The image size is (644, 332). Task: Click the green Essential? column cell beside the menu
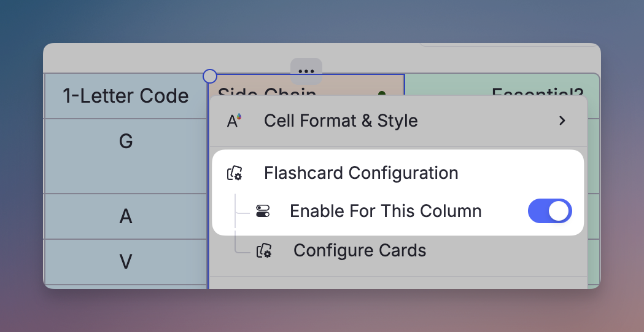click(x=594, y=184)
